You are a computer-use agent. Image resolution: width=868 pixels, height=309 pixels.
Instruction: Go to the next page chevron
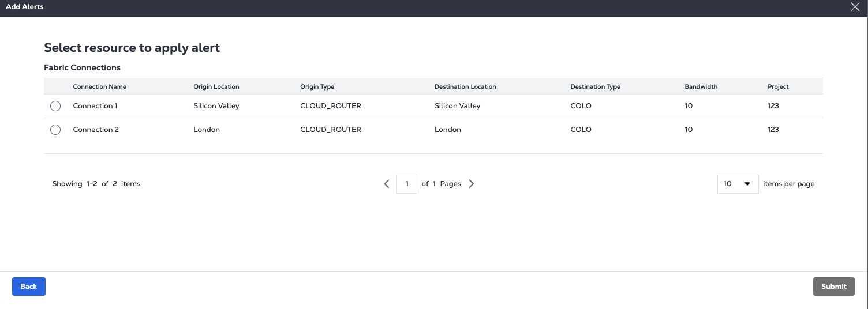472,184
